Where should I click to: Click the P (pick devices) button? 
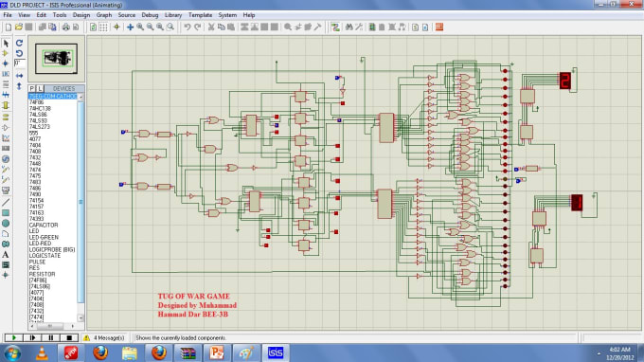[x=32, y=89]
